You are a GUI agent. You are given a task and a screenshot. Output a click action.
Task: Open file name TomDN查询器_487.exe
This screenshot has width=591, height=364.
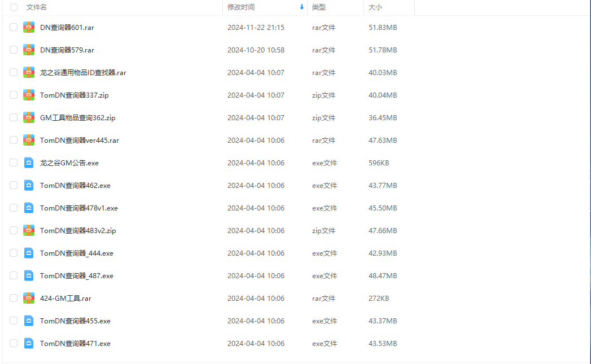77,276
